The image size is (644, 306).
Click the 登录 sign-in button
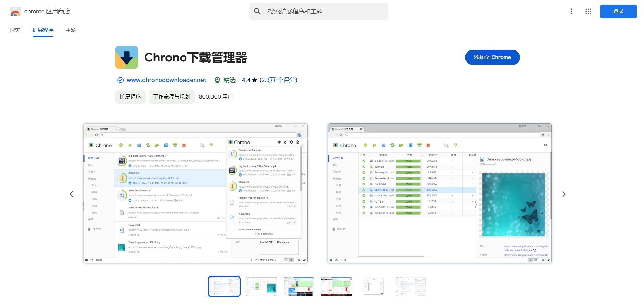(x=618, y=11)
